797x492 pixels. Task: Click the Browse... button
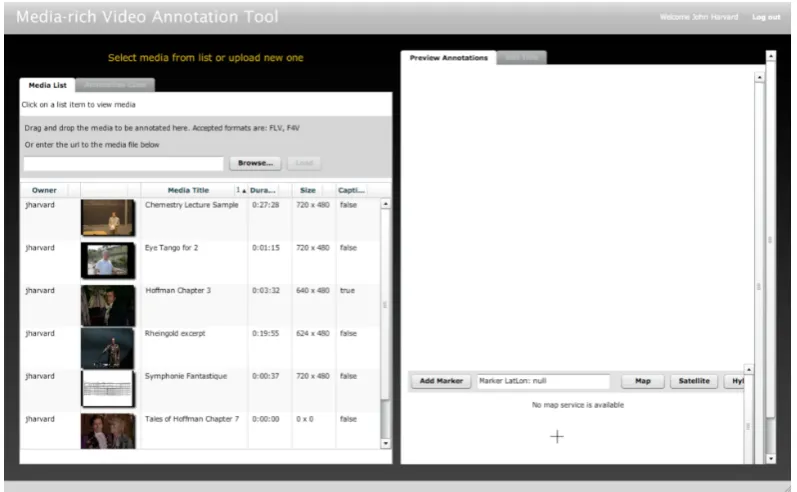point(255,163)
